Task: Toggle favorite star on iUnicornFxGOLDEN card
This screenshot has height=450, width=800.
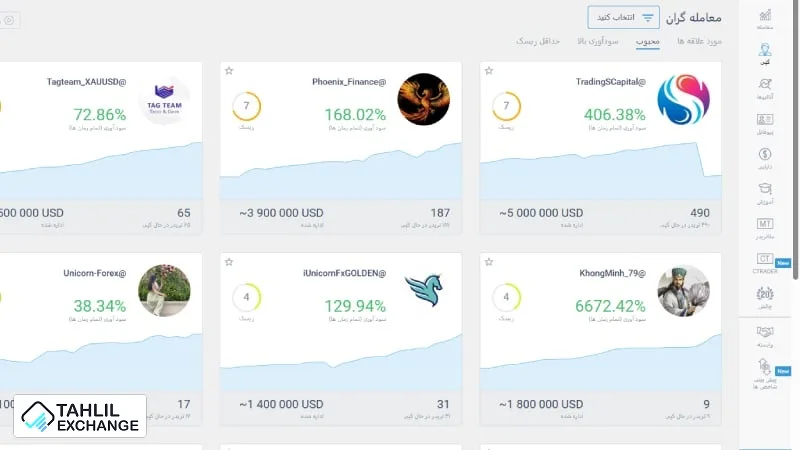Action: click(228, 262)
